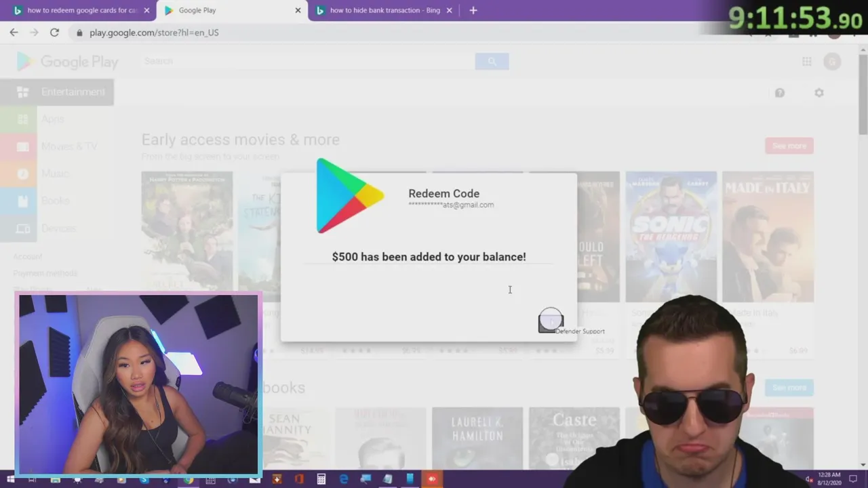
Task: Go back using the browser back arrow
Action: 14,33
